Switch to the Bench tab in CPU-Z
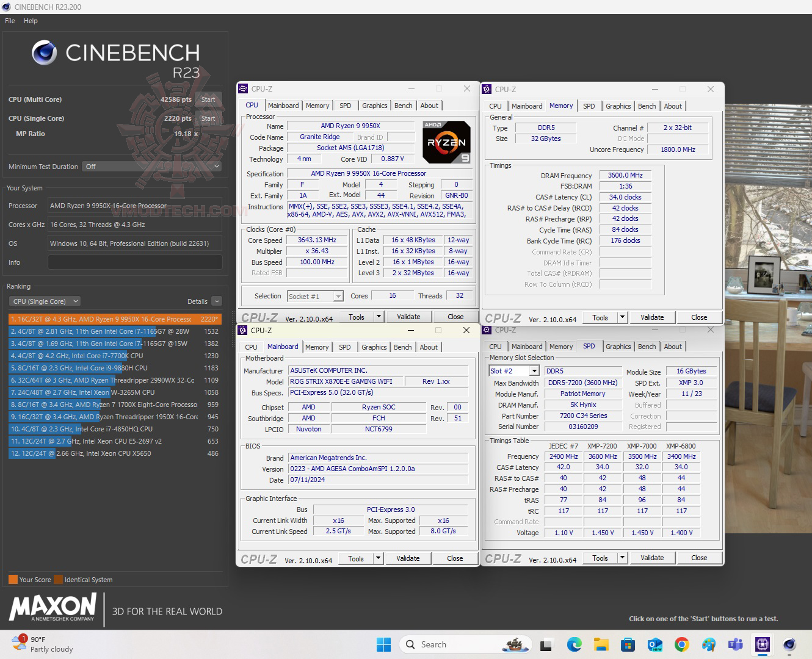812x659 pixels. pyautogui.click(x=403, y=105)
